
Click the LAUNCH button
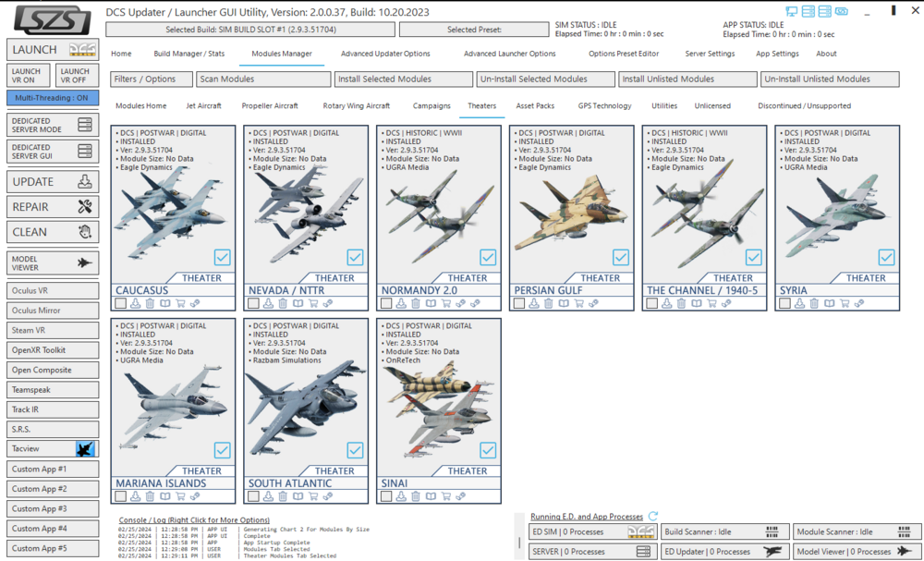tap(53, 50)
